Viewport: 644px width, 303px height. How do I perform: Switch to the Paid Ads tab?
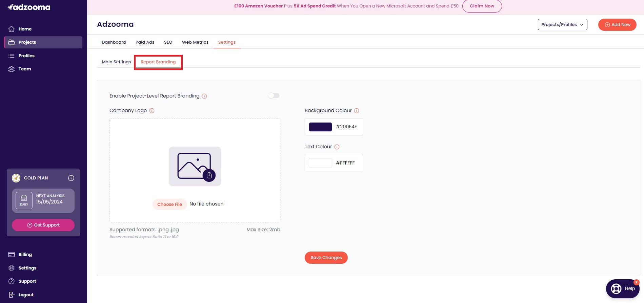(145, 42)
